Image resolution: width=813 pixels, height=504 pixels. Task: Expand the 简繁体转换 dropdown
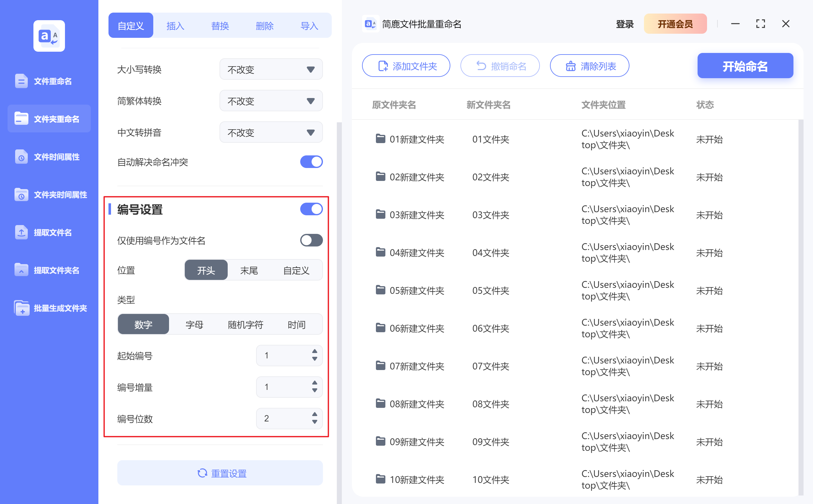pos(271,101)
